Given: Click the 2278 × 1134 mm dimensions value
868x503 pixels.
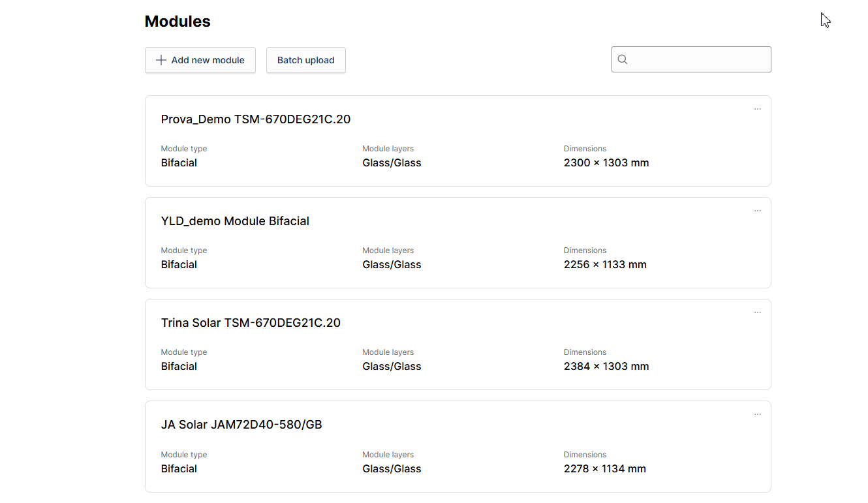Looking at the screenshot, I should [605, 469].
